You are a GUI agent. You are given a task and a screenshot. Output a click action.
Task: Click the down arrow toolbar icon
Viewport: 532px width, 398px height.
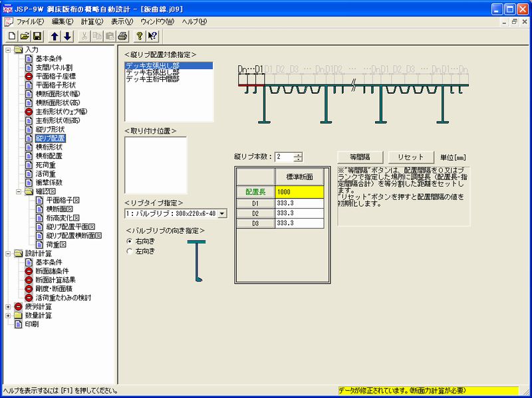pyautogui.click(x=67, y=35)
